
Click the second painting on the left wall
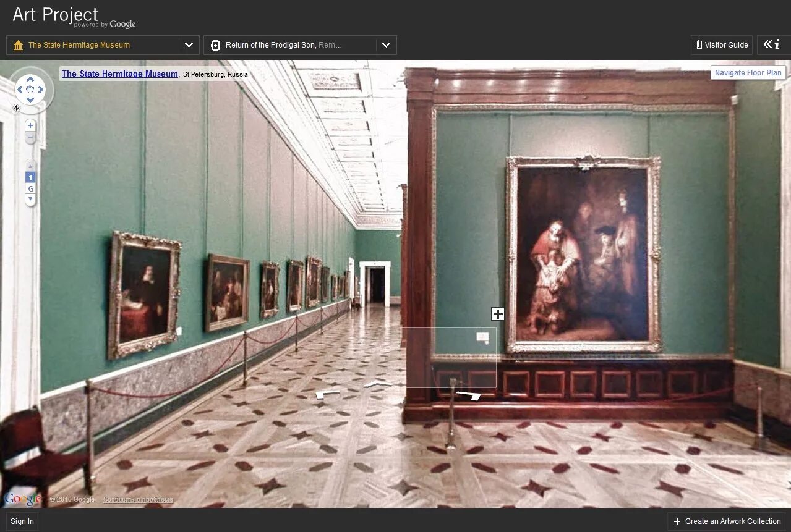(x=227, y=292)
